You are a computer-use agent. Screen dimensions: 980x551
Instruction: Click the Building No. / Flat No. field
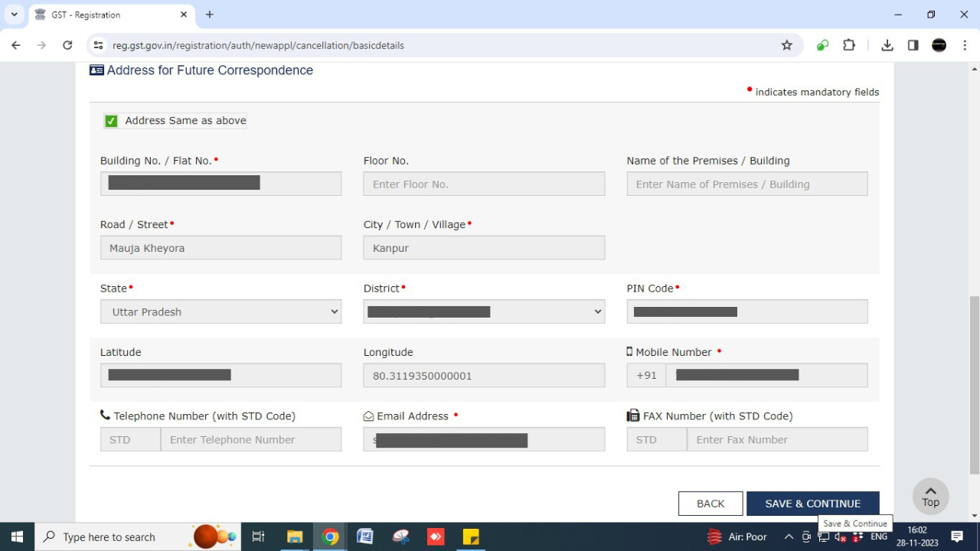pos(220,184)
